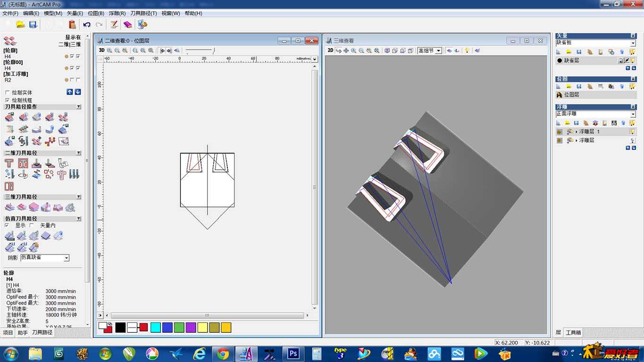Switch to the 项目 tab
Image resolution: width=644 pixels, height=362 pixels.
(8, 332)
